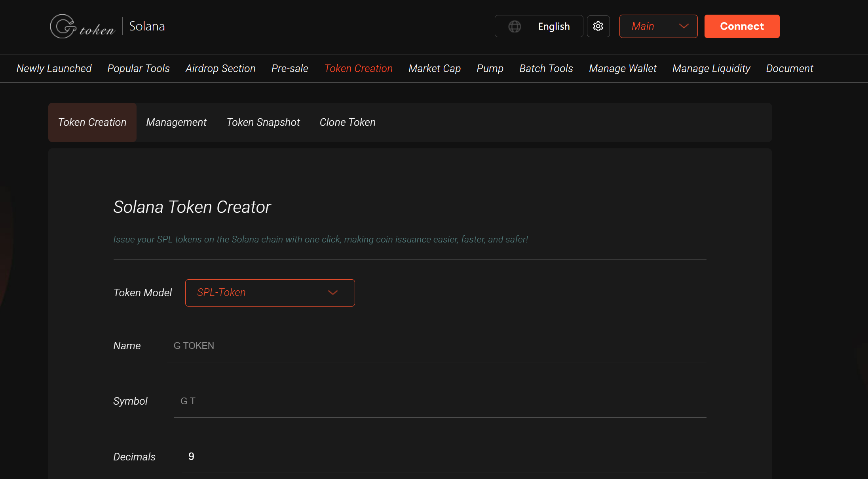
Task: Navigate to Manage Liquidity
Action: tap(711, 68)
